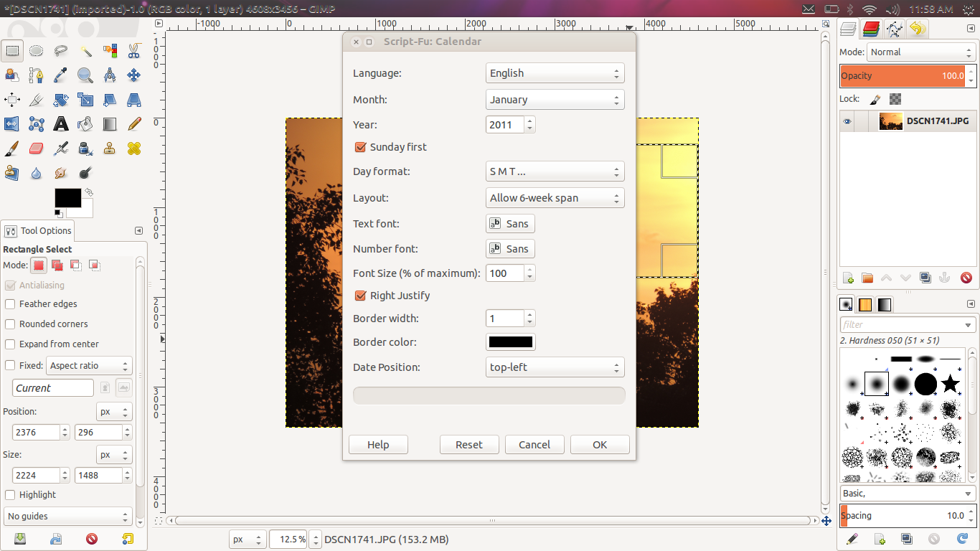
Task: Check the Fixed aspect ratio checkbox
Action: pyautogui.click(x=10, y=365)
